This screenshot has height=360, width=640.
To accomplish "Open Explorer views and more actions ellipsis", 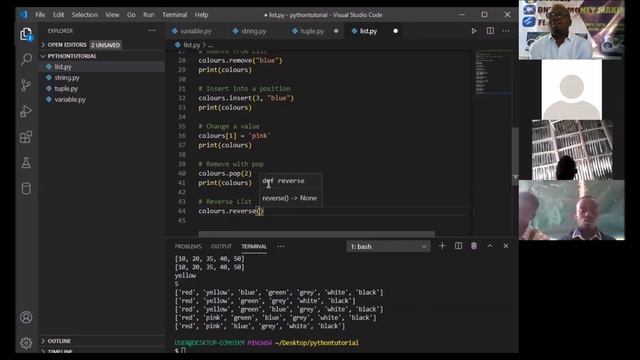I will point(152,31).
